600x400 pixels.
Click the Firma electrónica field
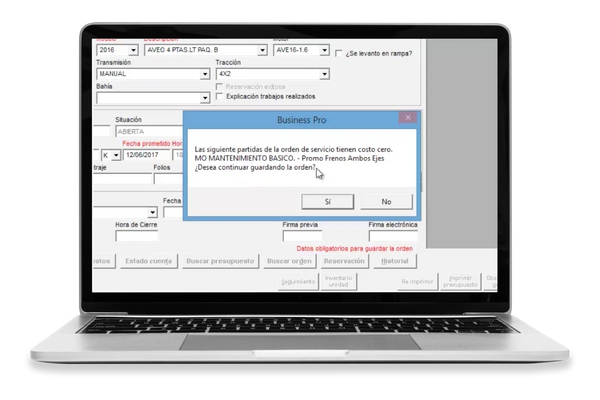(393, 236)
